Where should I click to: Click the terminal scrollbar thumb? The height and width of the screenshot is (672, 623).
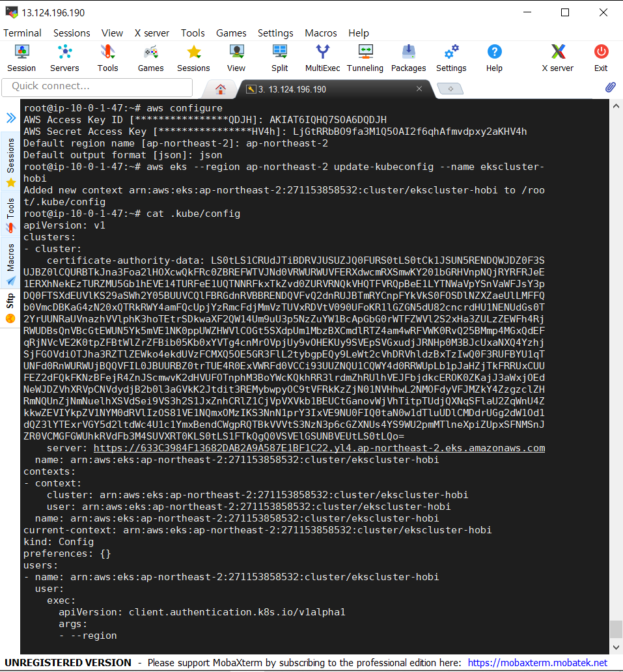(616, 629)
